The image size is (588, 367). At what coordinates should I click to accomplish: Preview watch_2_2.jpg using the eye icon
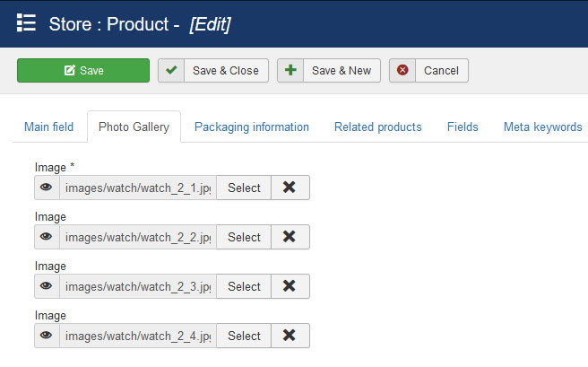pyautogui.click(x=47, y=237)
